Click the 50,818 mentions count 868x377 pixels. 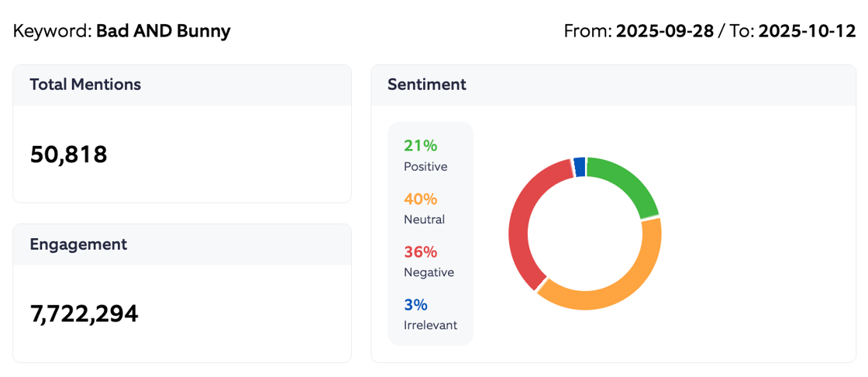click(x=69, y=154)
